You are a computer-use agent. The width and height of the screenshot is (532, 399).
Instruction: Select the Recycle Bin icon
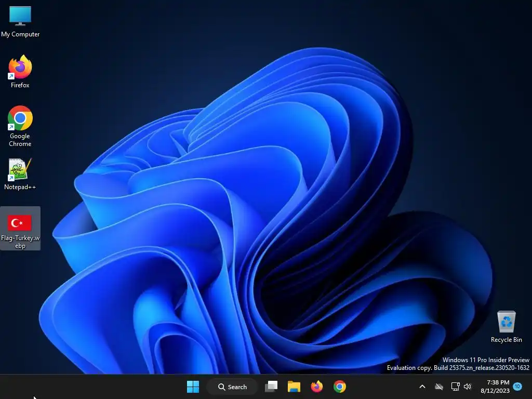[x=506, y=327]
